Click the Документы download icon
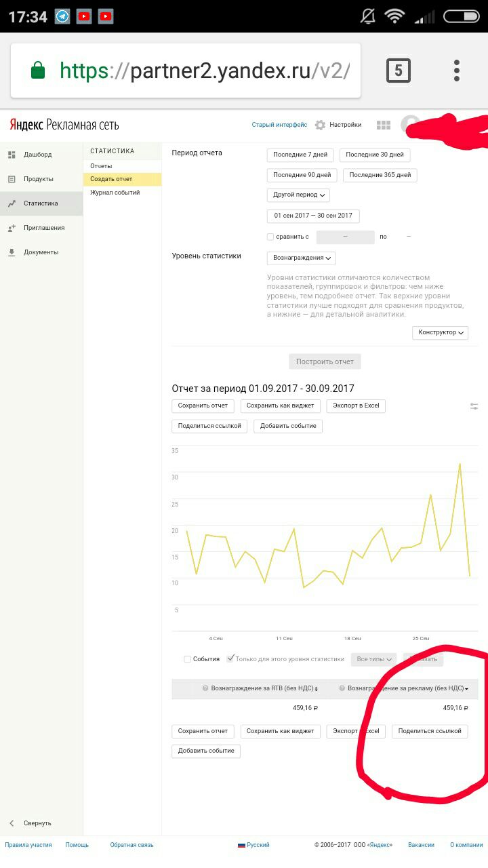The height and width of the screenshot is (868, 488). coord(12,252)
